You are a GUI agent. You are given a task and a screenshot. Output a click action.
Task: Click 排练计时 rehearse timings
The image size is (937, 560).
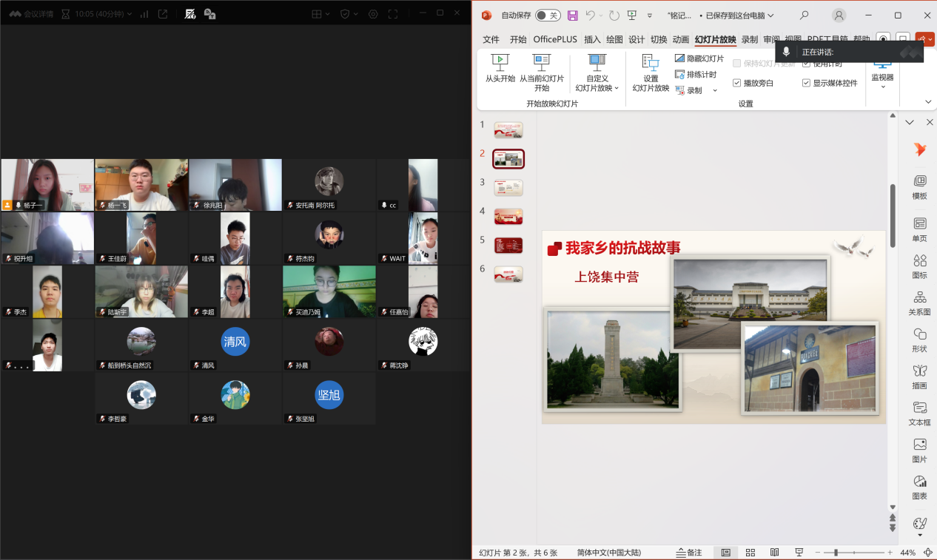point(696,75)
